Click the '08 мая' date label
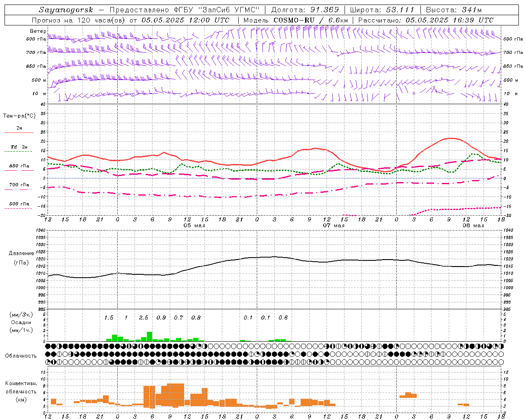The width and height of the screenshot is (525, 420). (x=473, y=226)
